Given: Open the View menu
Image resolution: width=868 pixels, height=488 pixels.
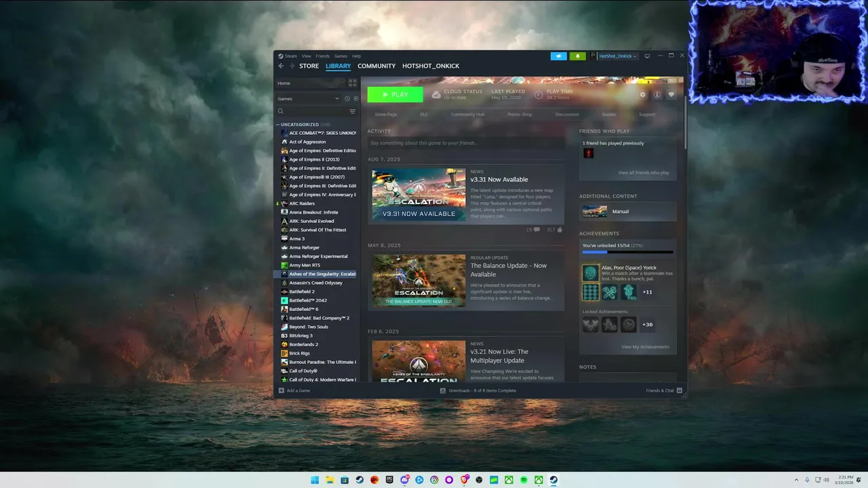Looking at the screenshot, I should pos(307,56).
